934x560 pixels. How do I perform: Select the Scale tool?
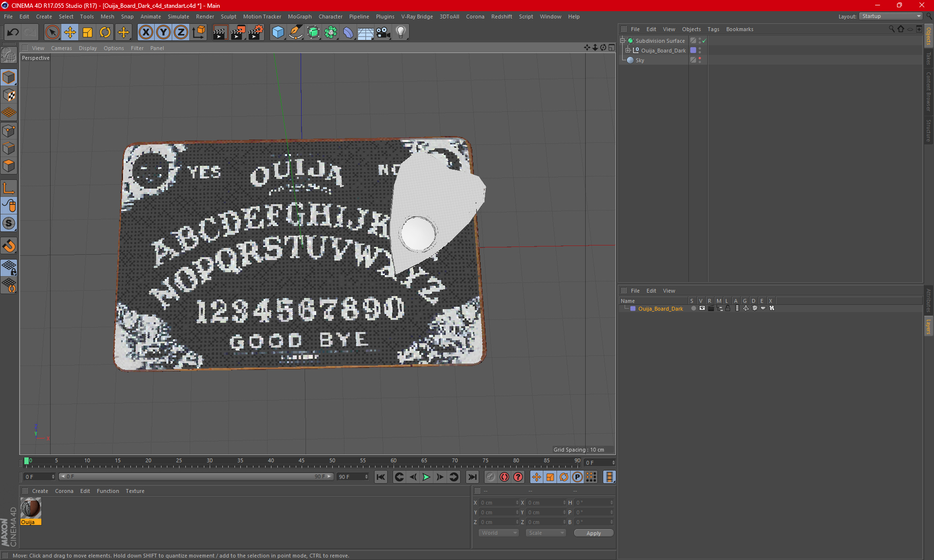[x=88, y=33]
